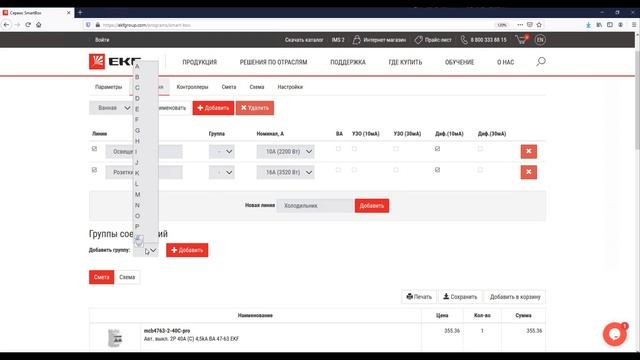Open the 10А (2200 Вт) nominal dropdown
The width and height of the screenshot is (640, 360).
pos(285,151)
